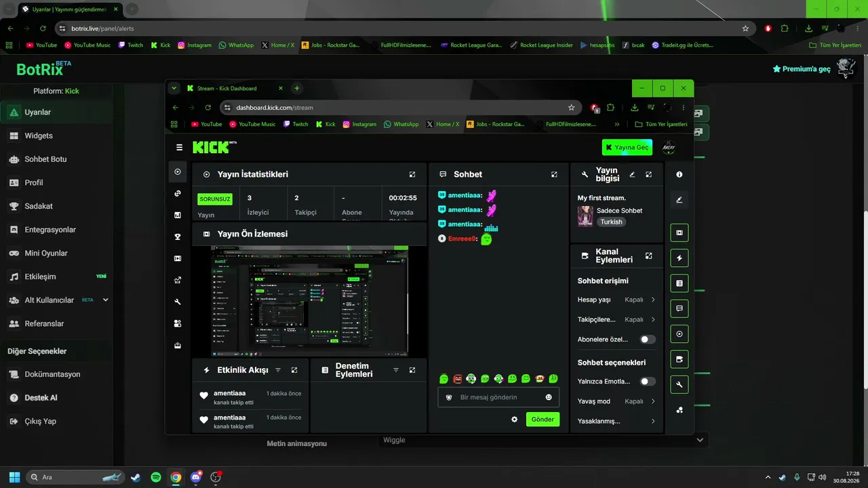Click the Yayın Ön İzlemesi stream preview
Screen dimensions: 868x488
(309, 302)
